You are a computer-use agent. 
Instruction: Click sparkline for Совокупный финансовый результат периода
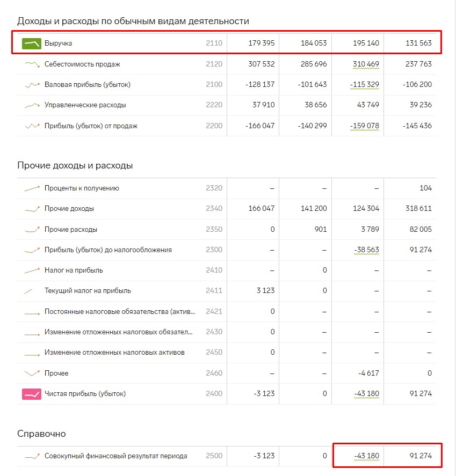(32, 456)
